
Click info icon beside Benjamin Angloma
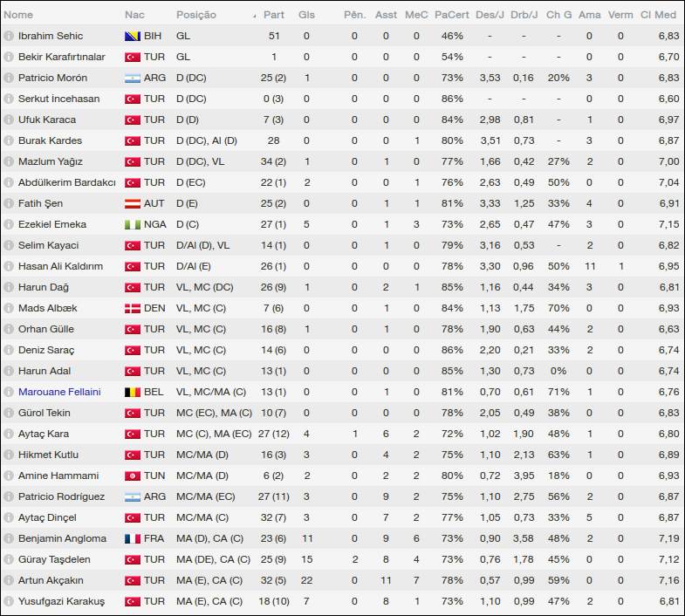point(9,538)
